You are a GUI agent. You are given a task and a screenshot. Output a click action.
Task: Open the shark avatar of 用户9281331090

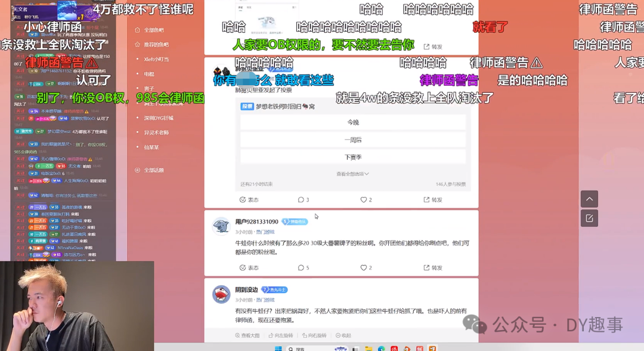coord(221,226)
